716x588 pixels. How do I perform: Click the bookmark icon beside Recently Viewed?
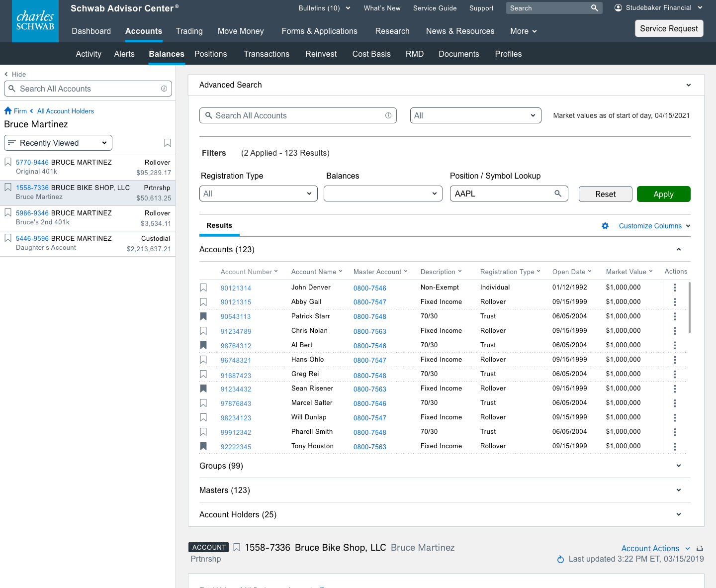(168, 143)
